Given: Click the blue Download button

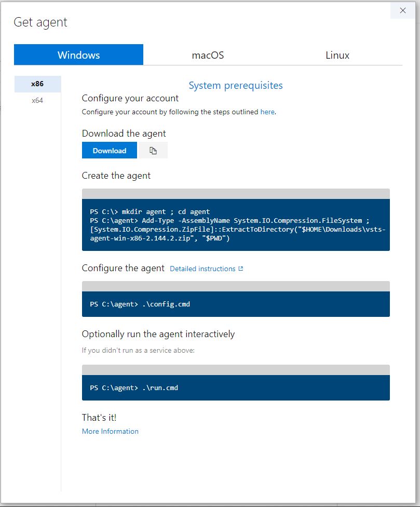Looking at the screenshot, I should (x=110, y=150).
